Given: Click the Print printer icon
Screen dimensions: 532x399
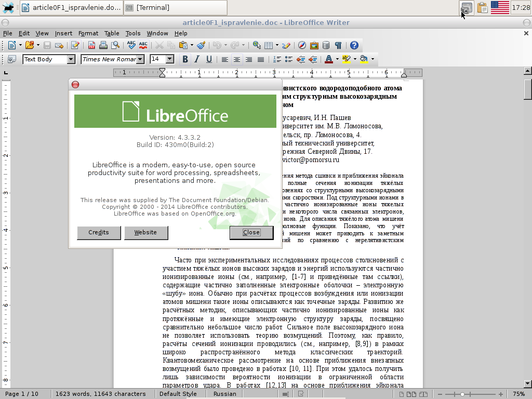Looking at the screenshot, I should (x=103, y=45).
